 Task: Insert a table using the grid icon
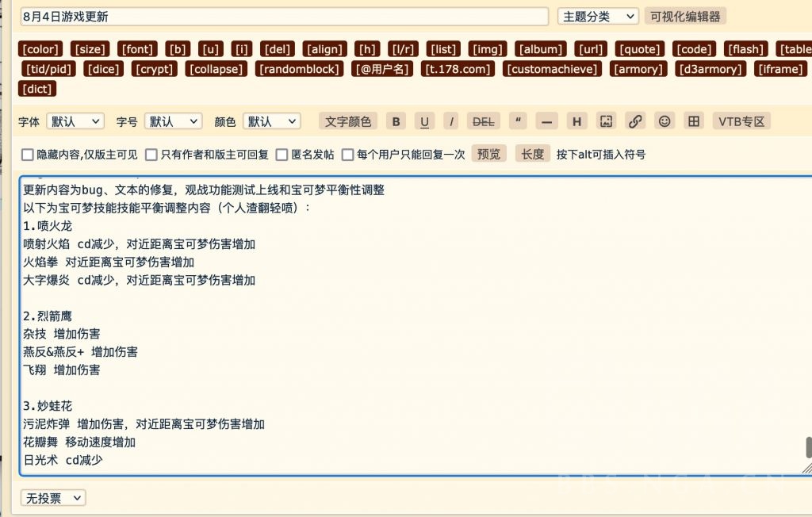coord(694,121)
